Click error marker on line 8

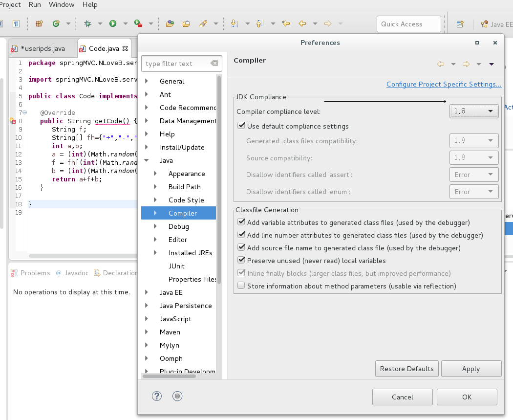tap(13, 121)
